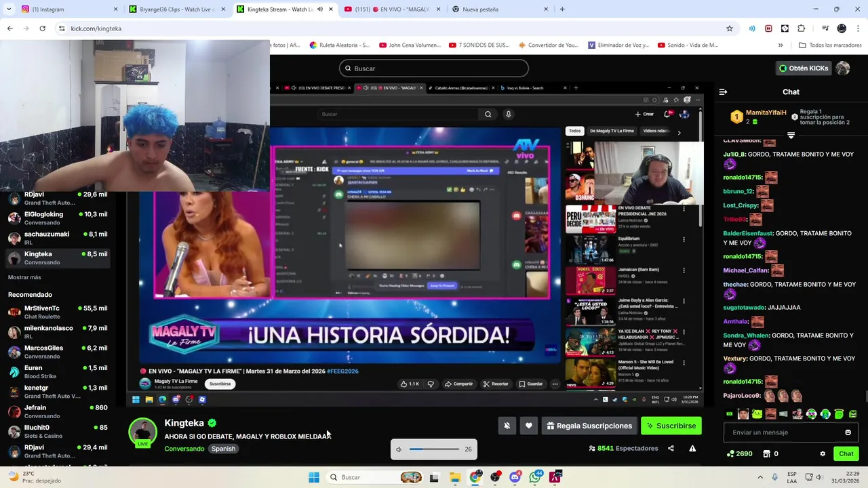Open the 2690 channel points balance
868x488 pixels.
(739, 453)
